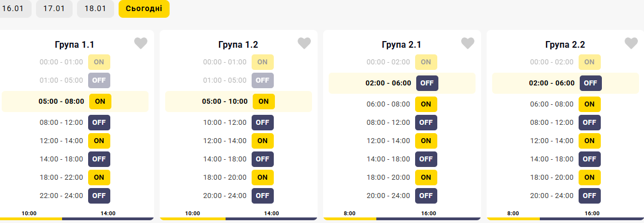Image resolution: width=644 pixels, height=223 pixels.
Task: Click ON badge for 05:00 - 10:00 Група 1.2
Action: [264, 101]
